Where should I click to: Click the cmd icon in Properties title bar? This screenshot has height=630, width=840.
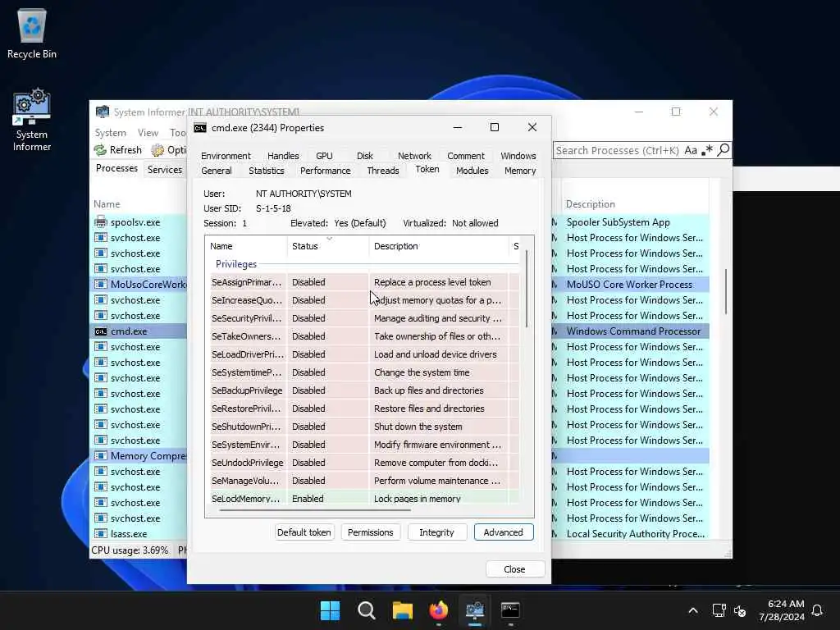(x=200, y=128)
